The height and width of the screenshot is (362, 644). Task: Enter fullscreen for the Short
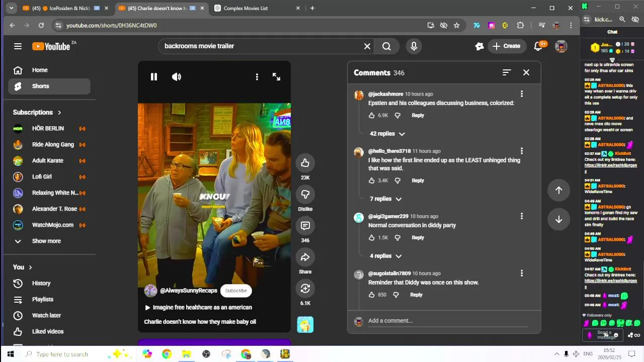point(276,77)
